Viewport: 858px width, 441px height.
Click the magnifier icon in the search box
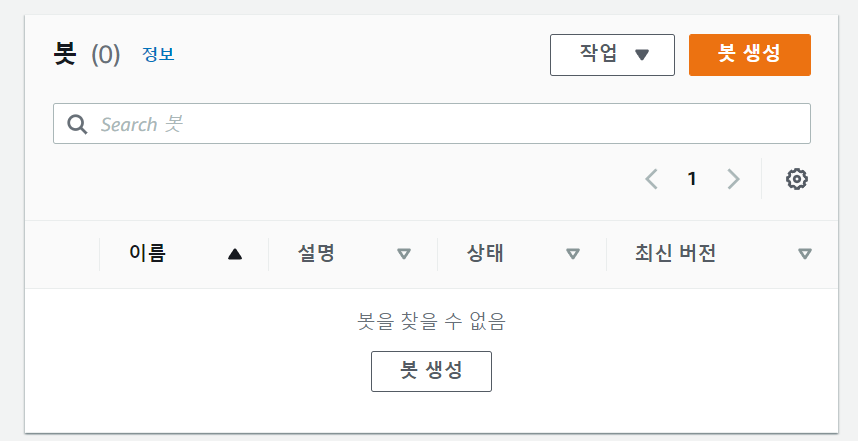click(77, 124)
